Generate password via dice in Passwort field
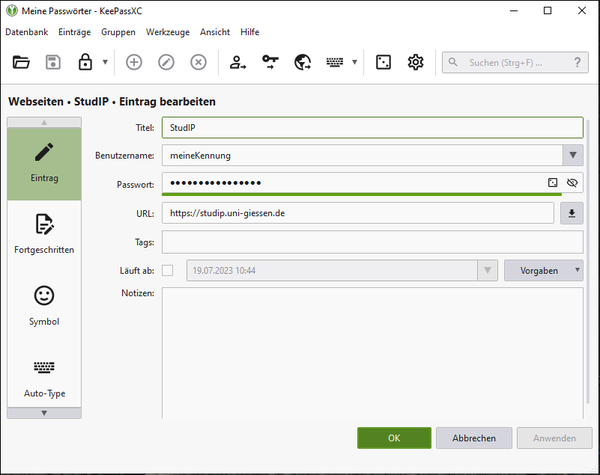 [x=553, y=183]
